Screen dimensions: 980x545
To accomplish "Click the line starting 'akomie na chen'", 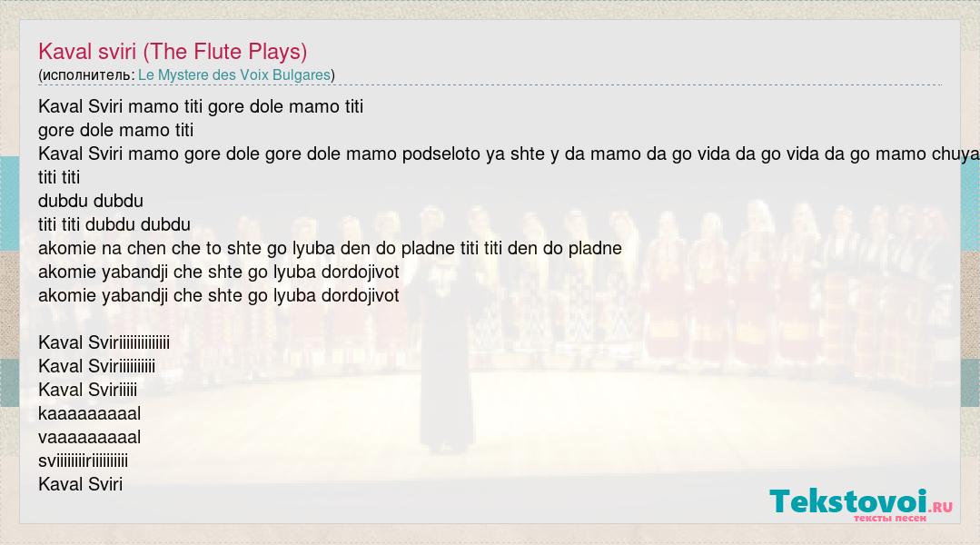I will coord(330,248).
